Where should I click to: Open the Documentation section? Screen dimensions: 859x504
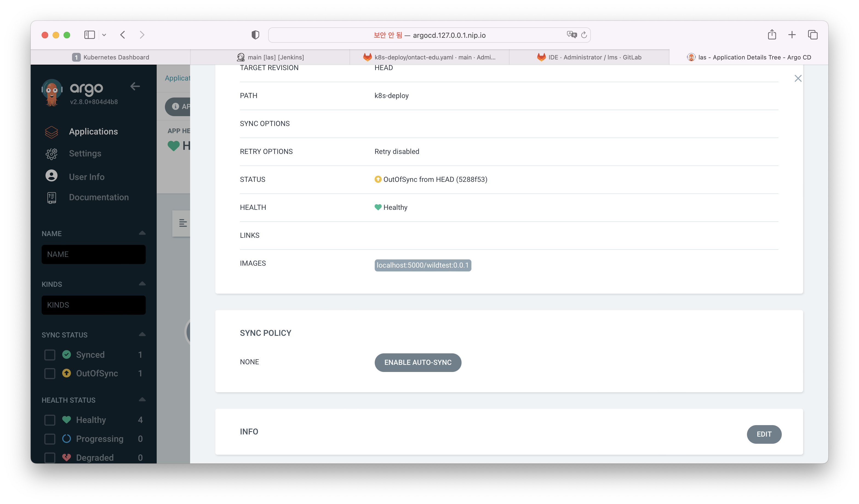tap(98, 197)
